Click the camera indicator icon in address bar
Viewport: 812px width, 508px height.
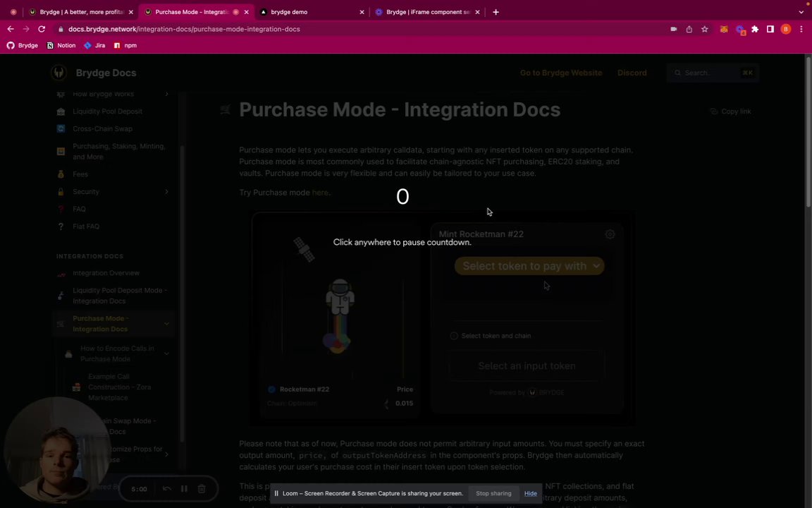pos(673,29)
